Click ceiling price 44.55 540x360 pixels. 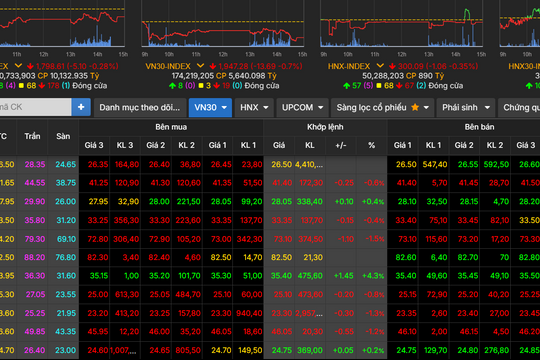pyautogui.click(x=34, y=183)
